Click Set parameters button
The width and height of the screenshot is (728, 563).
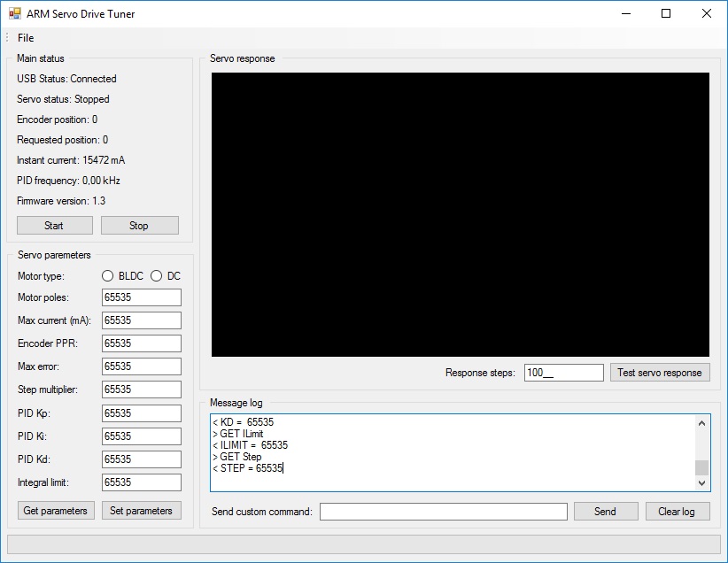click(141, 511)
